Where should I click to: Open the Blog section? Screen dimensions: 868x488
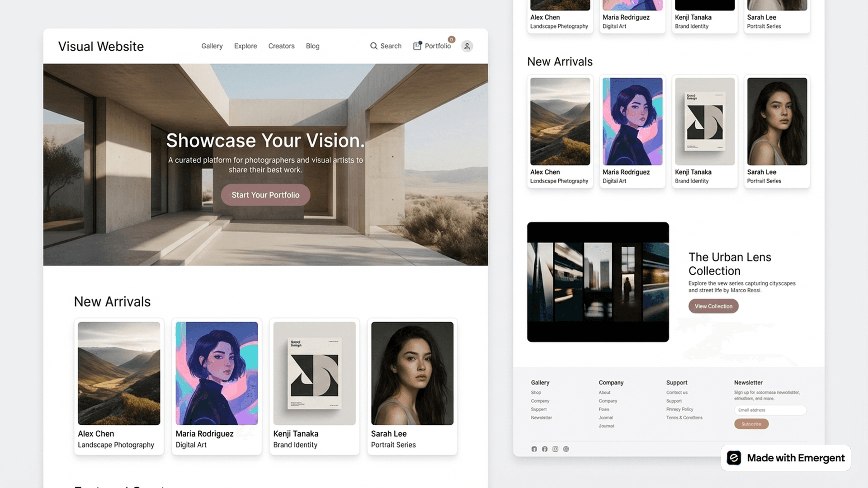coord(312,46)
